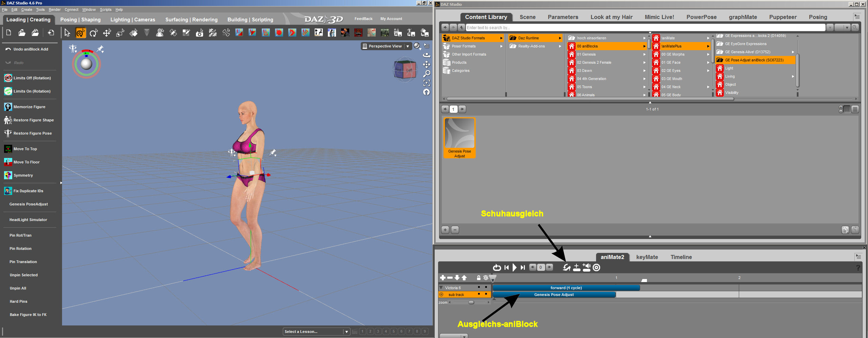This screenshot has width=868, height=338.
Task: Collapse the Victoria 6 track triangle
Action: [441, 288]
